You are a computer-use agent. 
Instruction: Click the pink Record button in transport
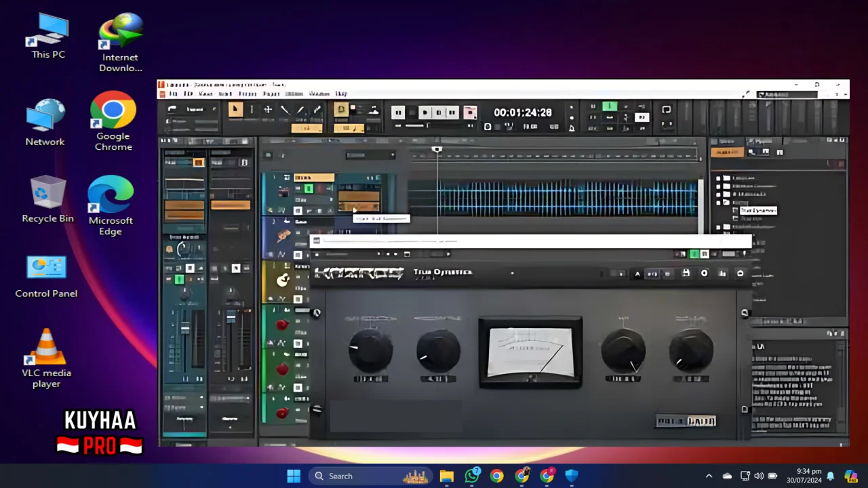point(470,113)
